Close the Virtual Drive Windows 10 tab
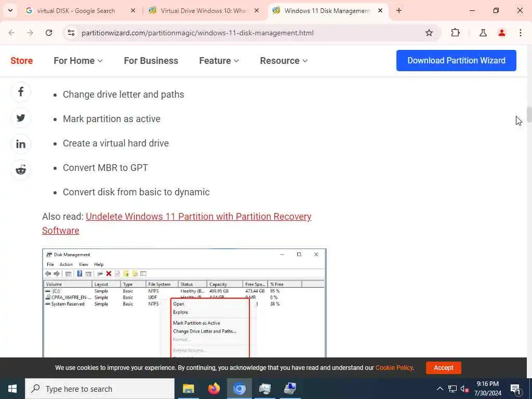This screenshot has width=532, height=399. 257,10
